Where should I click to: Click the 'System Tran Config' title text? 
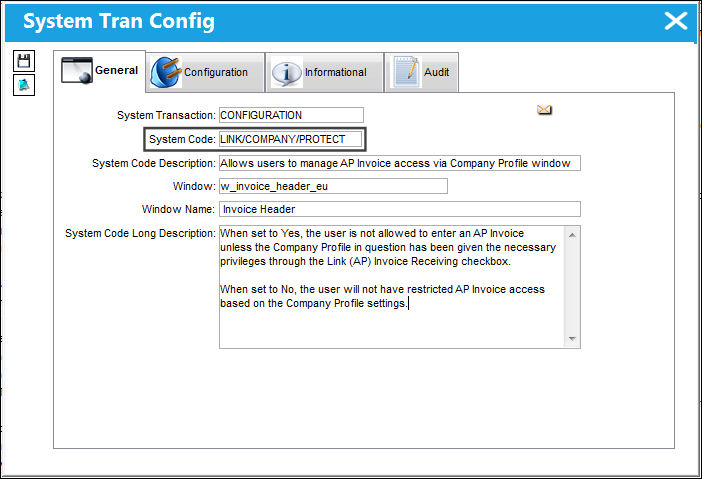119,21
